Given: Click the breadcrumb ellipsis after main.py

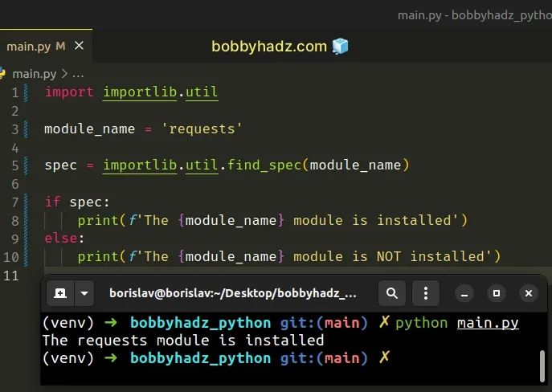Looking at the screenshot, I should point(78,74).
